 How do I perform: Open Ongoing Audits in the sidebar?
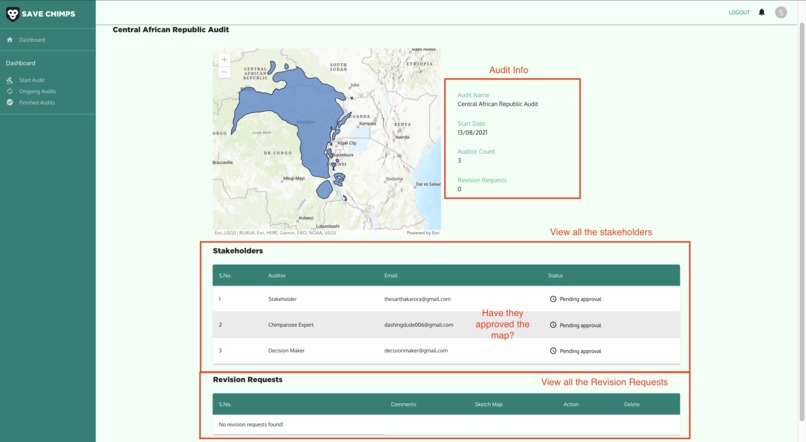pos(38,91)
